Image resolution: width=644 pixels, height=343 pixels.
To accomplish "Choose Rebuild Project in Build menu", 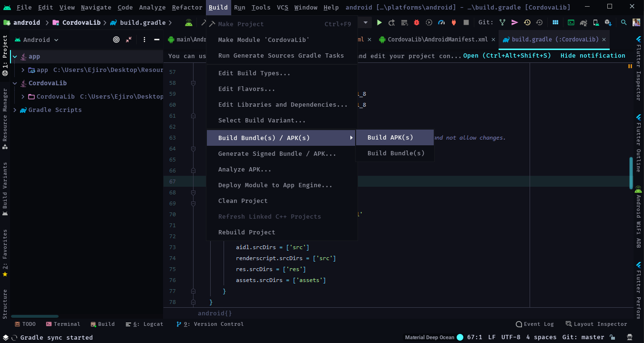I will pos(282,232).
